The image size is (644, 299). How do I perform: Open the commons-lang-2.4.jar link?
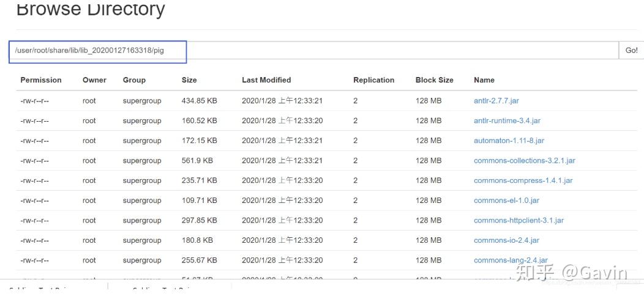[511, 260]
